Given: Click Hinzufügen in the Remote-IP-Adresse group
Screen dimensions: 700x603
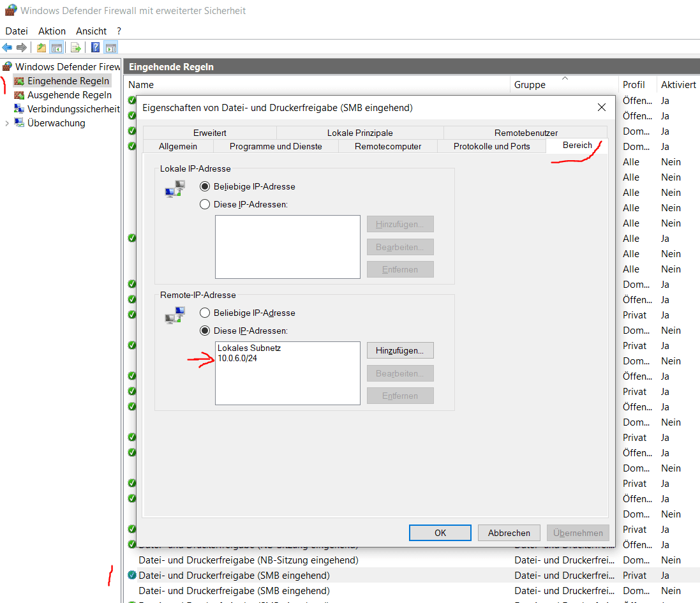Looking at the screenshot, I should pyautogui.click(x=400, y=350).
